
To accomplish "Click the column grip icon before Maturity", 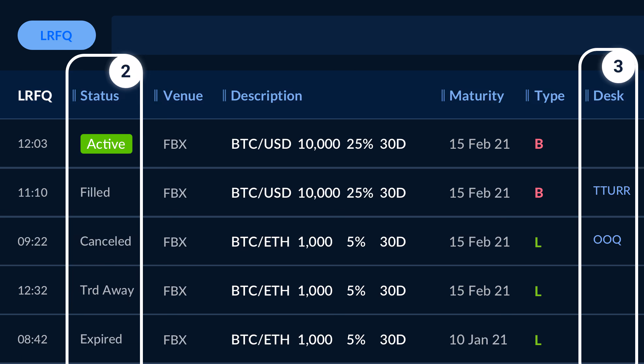I will (x=443, y=96).
